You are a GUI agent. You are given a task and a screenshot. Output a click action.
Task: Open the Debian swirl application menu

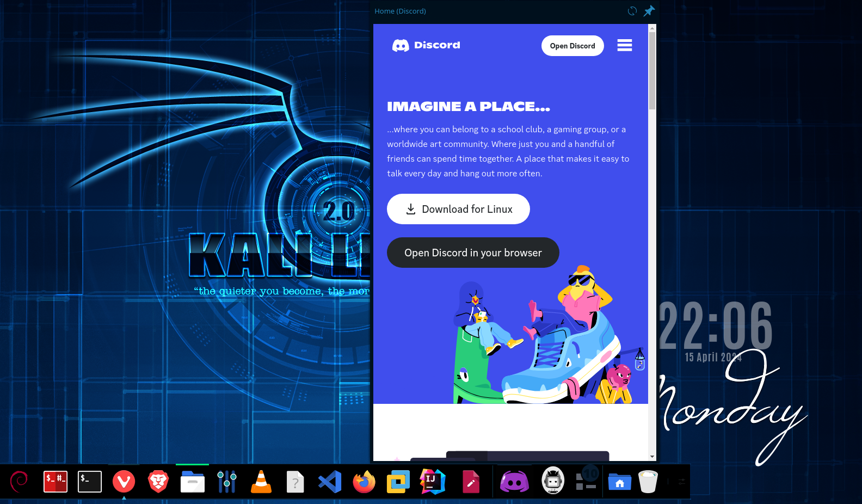point(20,482)
